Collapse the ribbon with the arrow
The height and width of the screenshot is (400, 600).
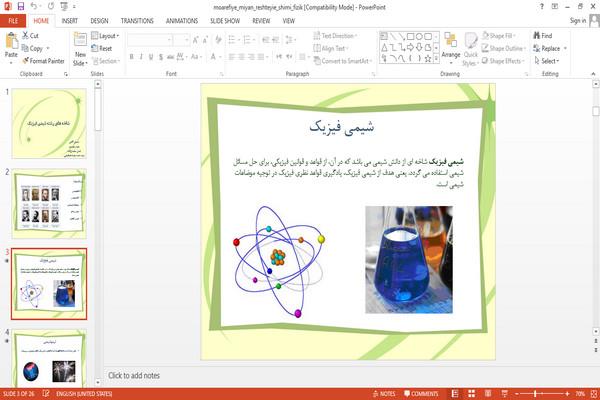click(593, 74)
